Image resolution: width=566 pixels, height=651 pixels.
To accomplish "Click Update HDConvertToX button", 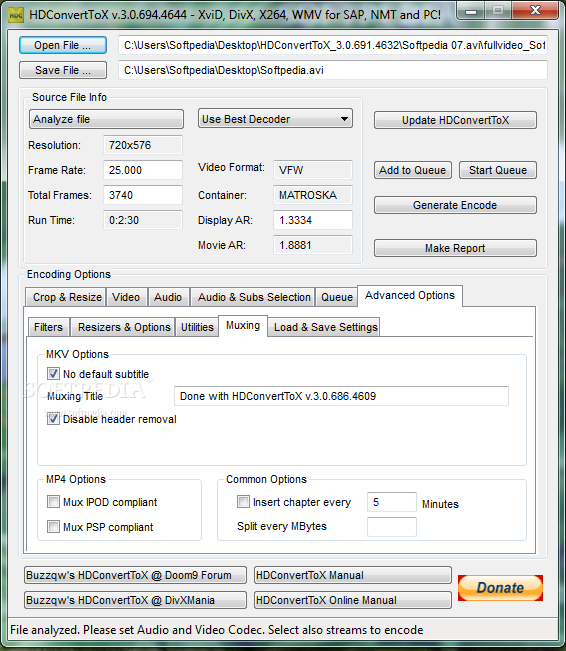I will 455,120.
